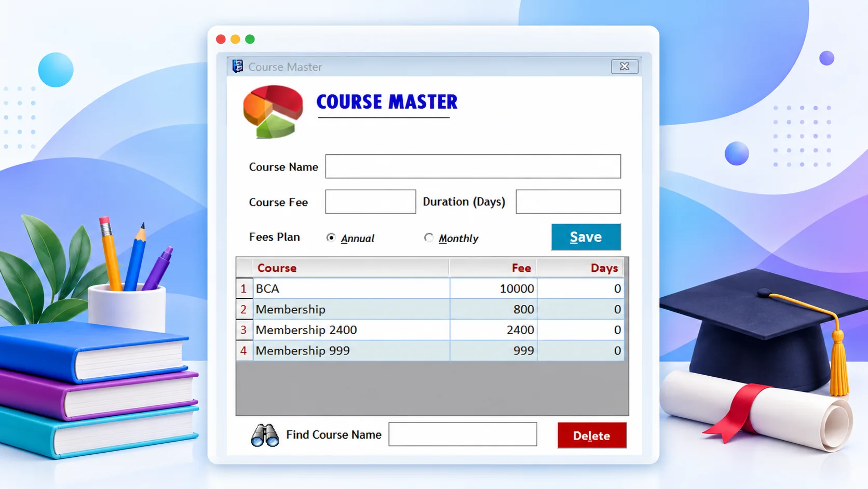Click the Fees Plan label
868x489 pixels.
(x=275, y=237)
